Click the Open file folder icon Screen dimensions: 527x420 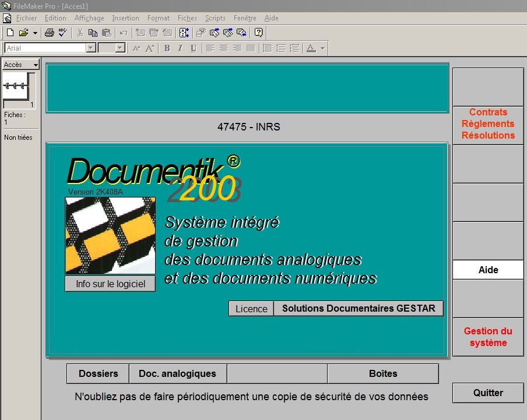pos(23,33)
